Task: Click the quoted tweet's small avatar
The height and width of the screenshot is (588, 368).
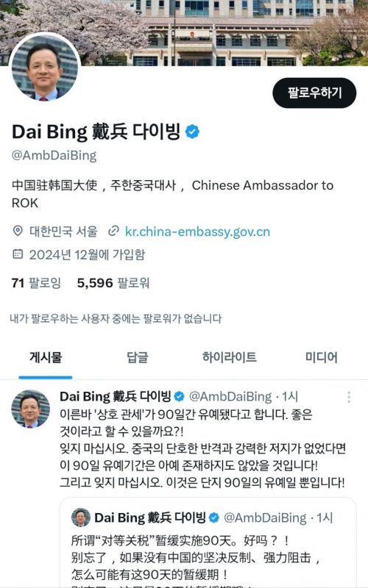Action: (81, 517)
